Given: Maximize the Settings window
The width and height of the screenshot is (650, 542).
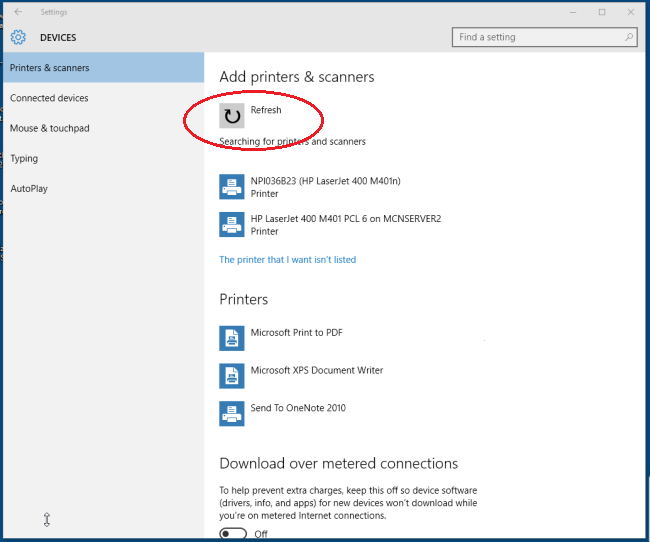Looking at the screenshot, I should coord(602,12).
